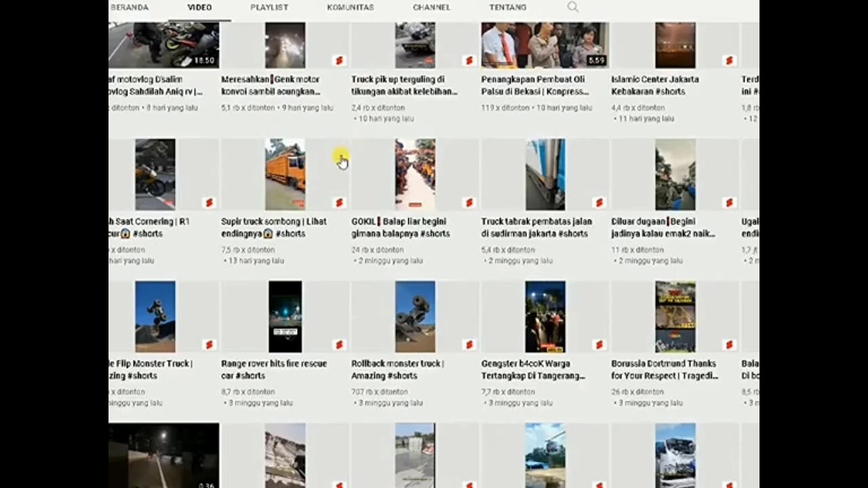The width and height of the screenshot is (868, 488).
Task: Click '707 rb x ditonton' view count
Action: (380, 392)
